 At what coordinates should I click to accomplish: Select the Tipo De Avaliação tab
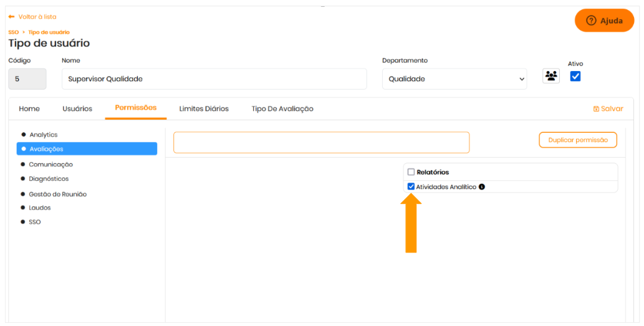coord(282,108)
